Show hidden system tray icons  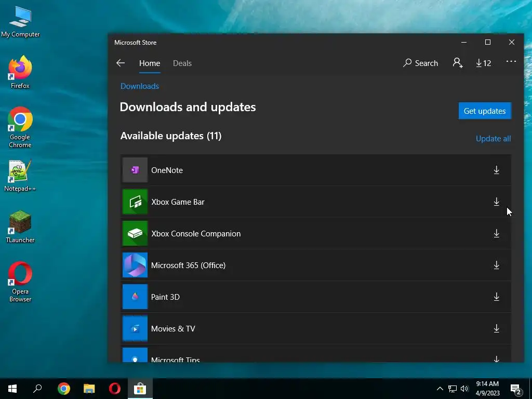(440, 389)
